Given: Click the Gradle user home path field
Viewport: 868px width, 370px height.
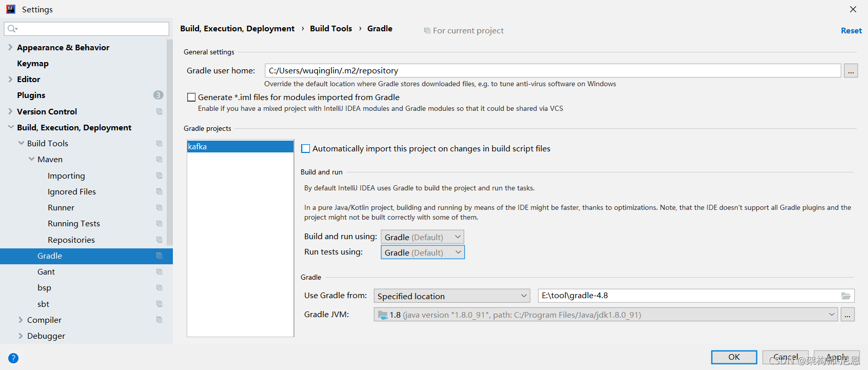Looking at the screenshot, I should click(x=553, y=70).
